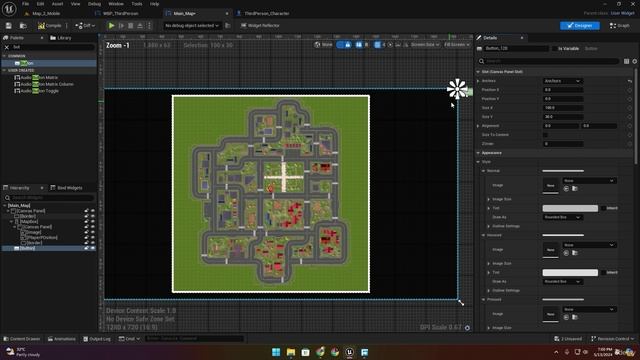Collapse the [MapBox] hierarchy item
Viewport: 640px width, 360px height.
[11, 222]
